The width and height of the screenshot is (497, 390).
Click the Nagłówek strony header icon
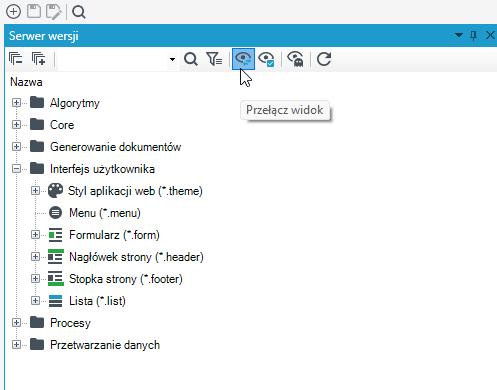56,256
